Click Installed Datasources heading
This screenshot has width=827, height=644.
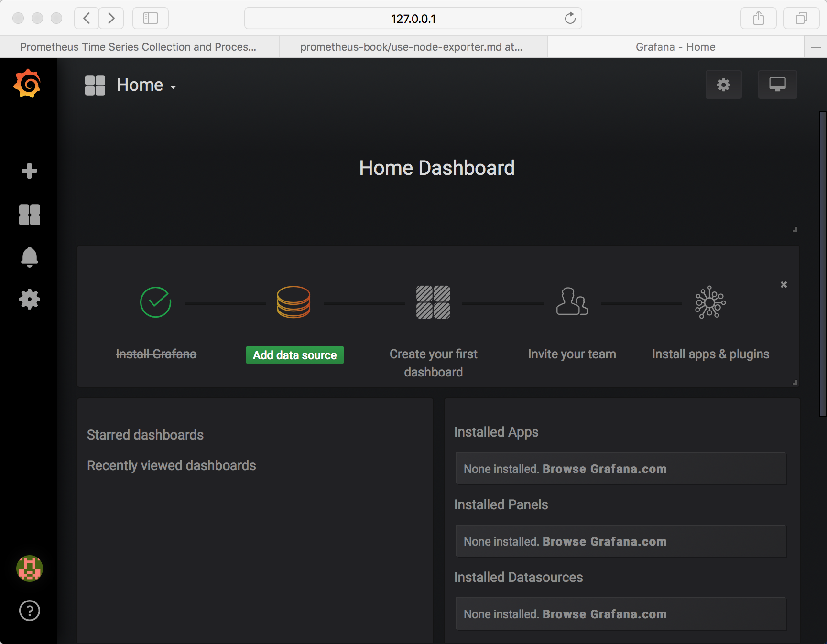click(519, 577)
